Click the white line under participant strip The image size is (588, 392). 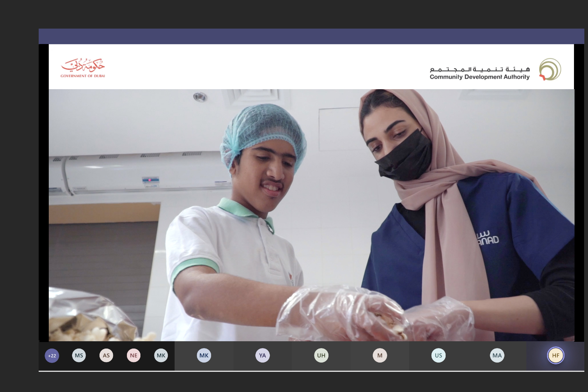(311, 371)
